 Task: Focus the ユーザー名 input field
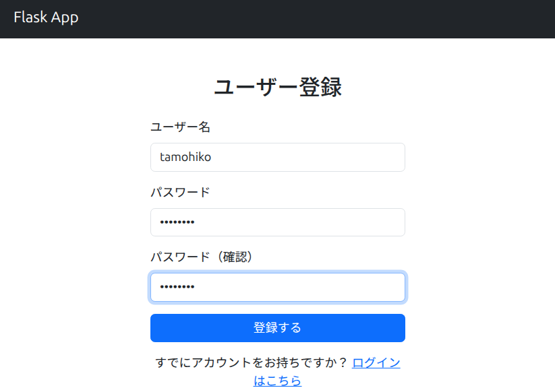pos(277,158)
